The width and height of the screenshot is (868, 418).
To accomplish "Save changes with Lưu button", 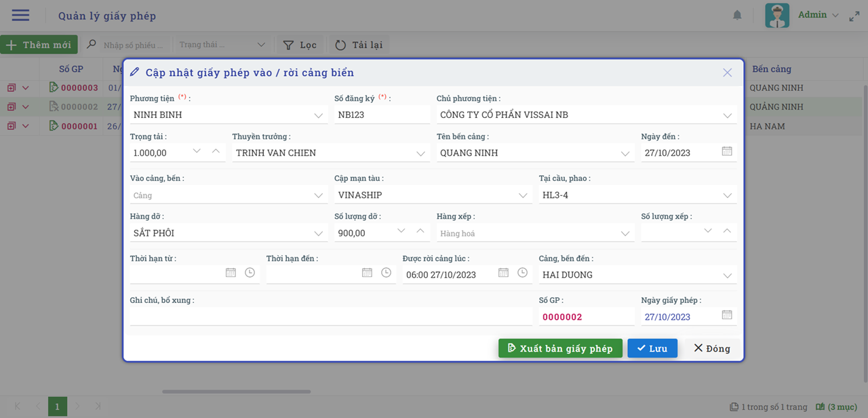I will [x=652, y=348].
